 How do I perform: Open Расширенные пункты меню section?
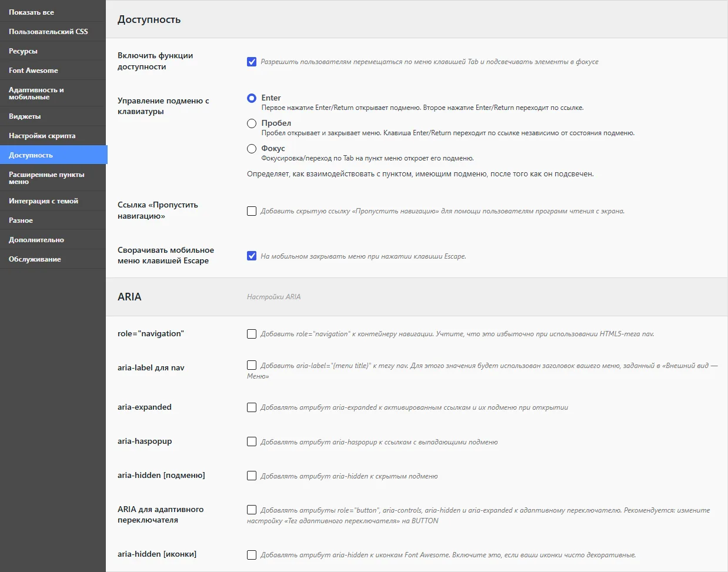coord(53,178)
